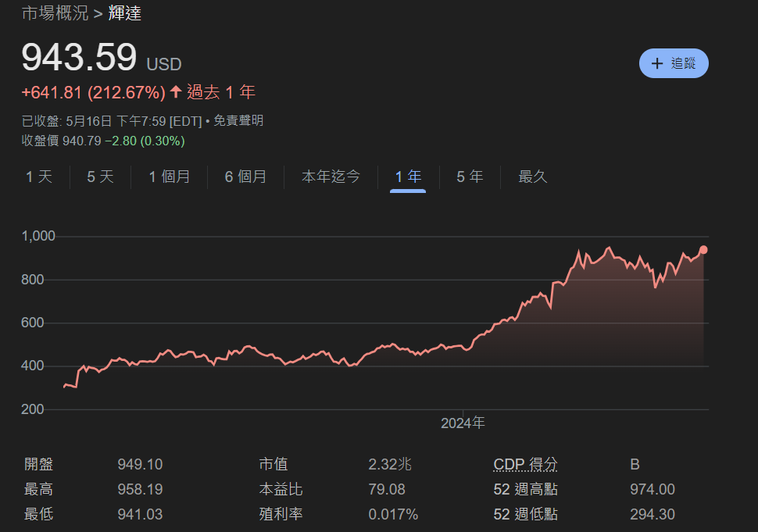The width and height of the screenshot is (758, 532).
Task: Open the 市場概況 breadcrumb link
Action: click(55, 12)
